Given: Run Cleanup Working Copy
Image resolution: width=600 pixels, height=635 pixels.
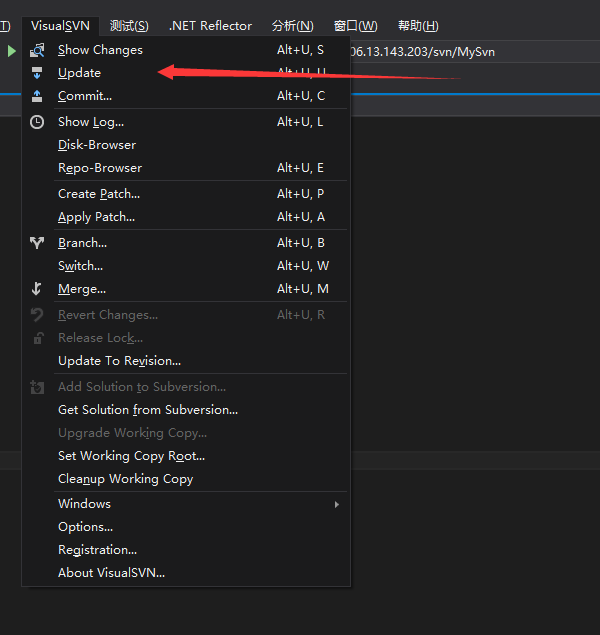Looking at the screenshot, I should pyautogui.click(x=186, y=479).
